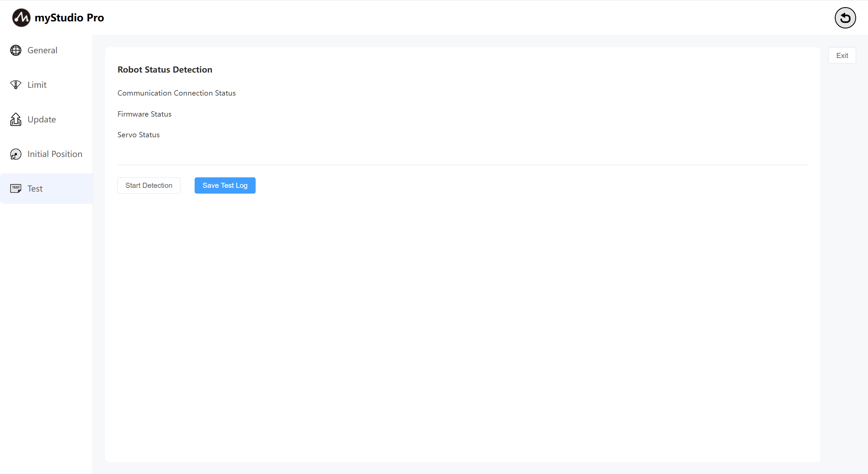Select Initial Position in sidebar
The height and width of the screenshot is (474, 868).
[x=55, y=154]
